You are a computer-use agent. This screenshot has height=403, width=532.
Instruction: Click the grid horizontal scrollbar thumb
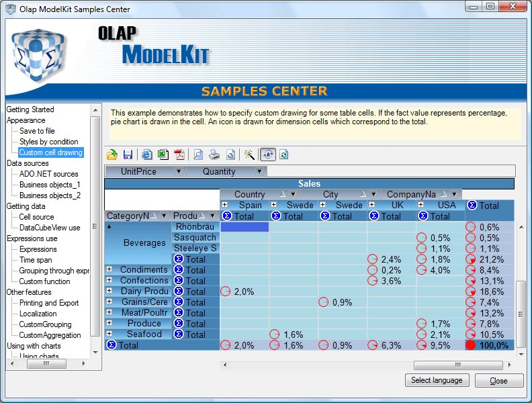tap(458, 365)
